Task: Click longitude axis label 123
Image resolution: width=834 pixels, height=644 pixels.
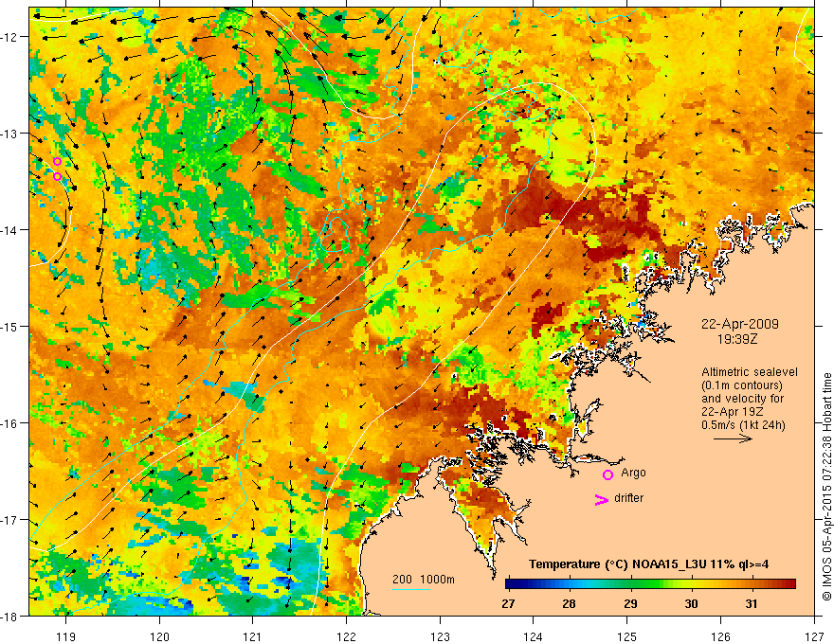Action: click(440, 636)
